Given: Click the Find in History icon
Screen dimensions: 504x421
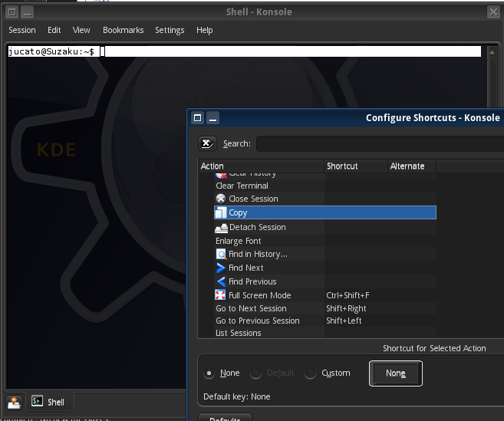Looking at the screenshot, I should pyautogui.click(x=221, y=254).
